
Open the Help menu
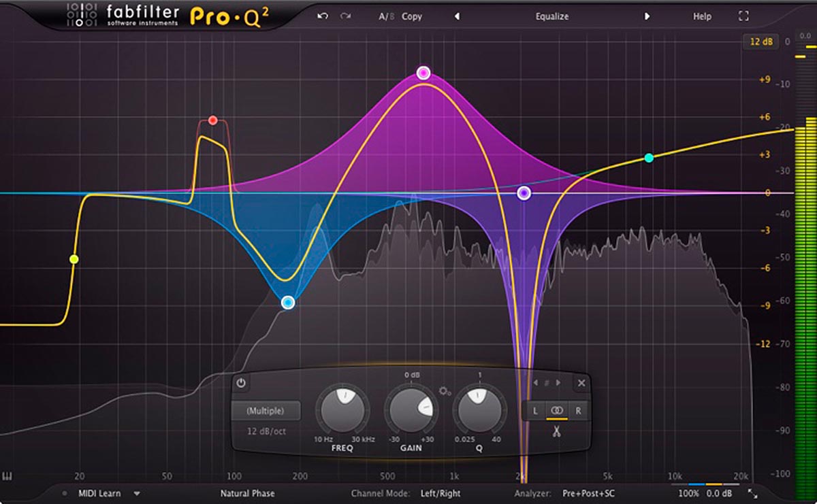click(x=702, y=16)
